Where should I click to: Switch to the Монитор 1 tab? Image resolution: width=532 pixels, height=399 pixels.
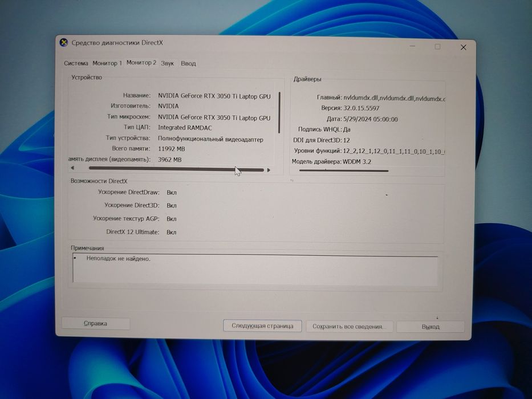pos(107,63)
